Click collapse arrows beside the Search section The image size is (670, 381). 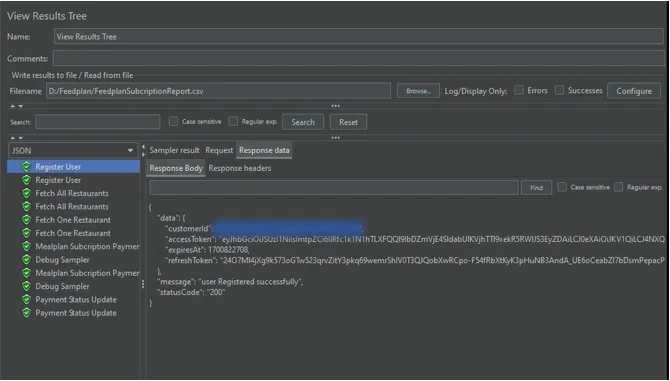coord(16,106)
